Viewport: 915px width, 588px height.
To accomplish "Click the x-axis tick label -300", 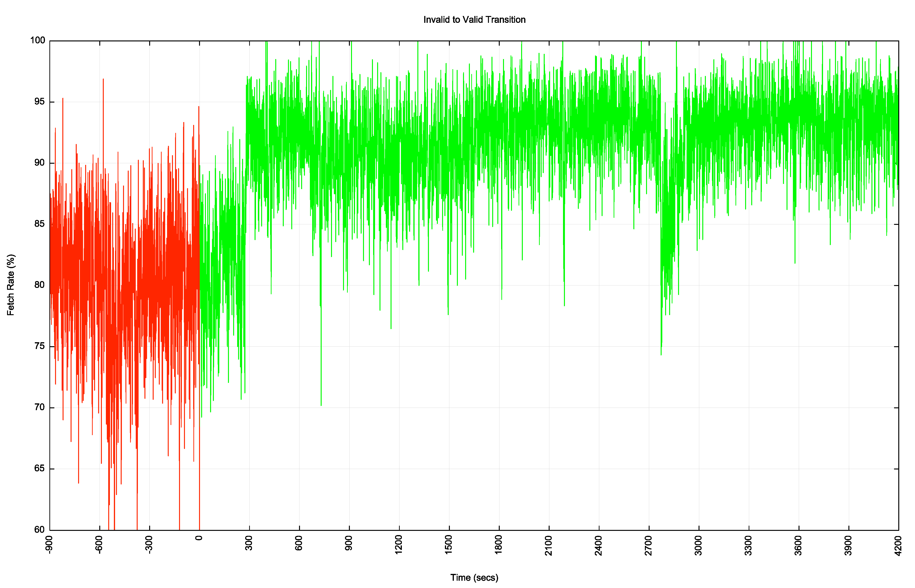I will 149,544.
